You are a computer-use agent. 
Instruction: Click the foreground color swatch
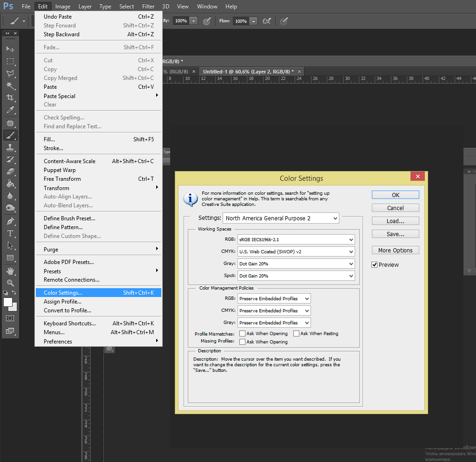(x=8, y=302)
